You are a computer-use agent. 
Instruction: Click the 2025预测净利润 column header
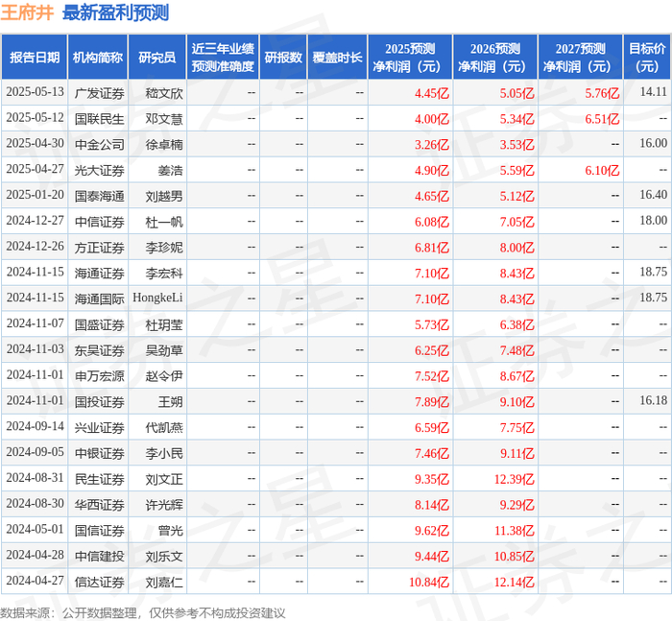(x=410, y=57)
